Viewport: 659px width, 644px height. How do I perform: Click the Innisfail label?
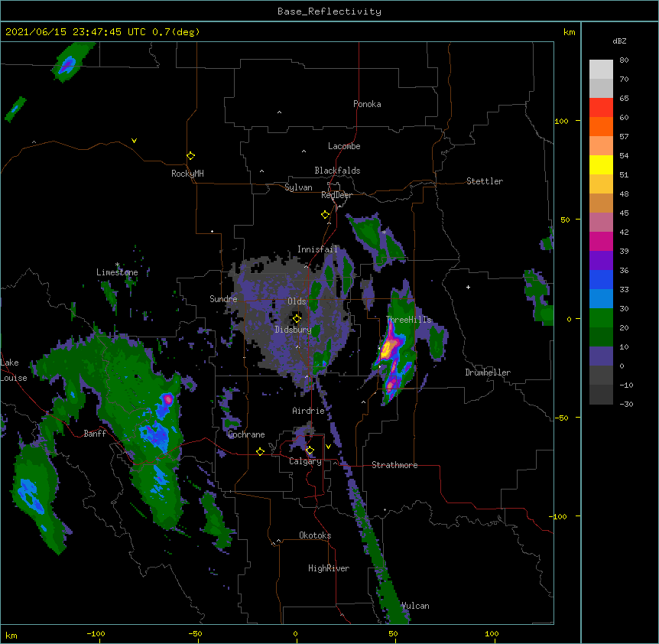(x=317, y=249)
